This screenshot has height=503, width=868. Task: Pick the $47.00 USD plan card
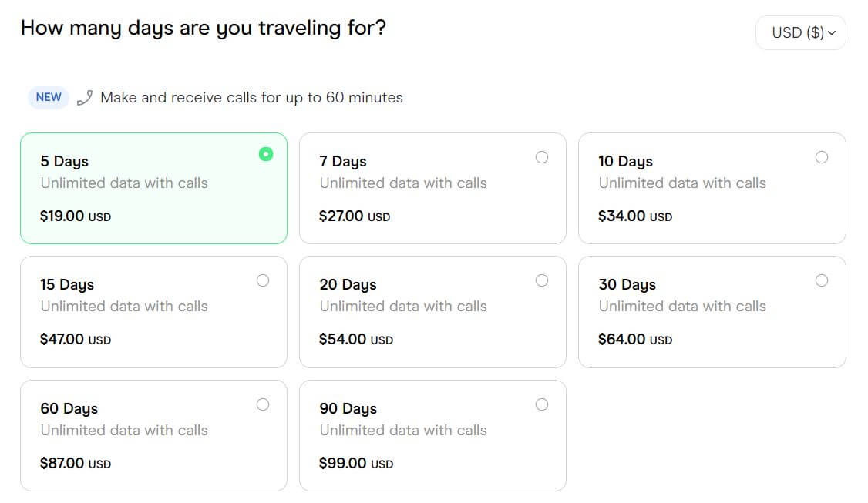pyautogui.click(x=153, y=312)
